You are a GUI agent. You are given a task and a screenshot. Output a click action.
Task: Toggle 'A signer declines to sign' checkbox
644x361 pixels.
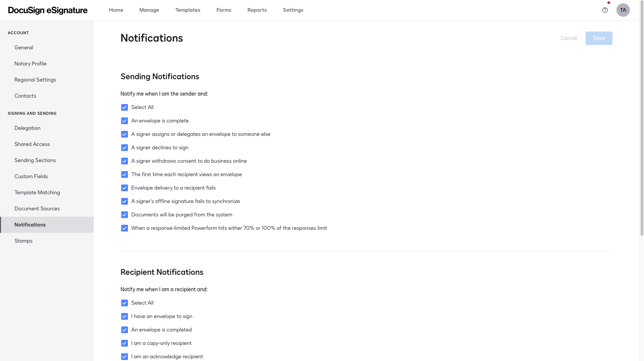click(x=125, y=148)
